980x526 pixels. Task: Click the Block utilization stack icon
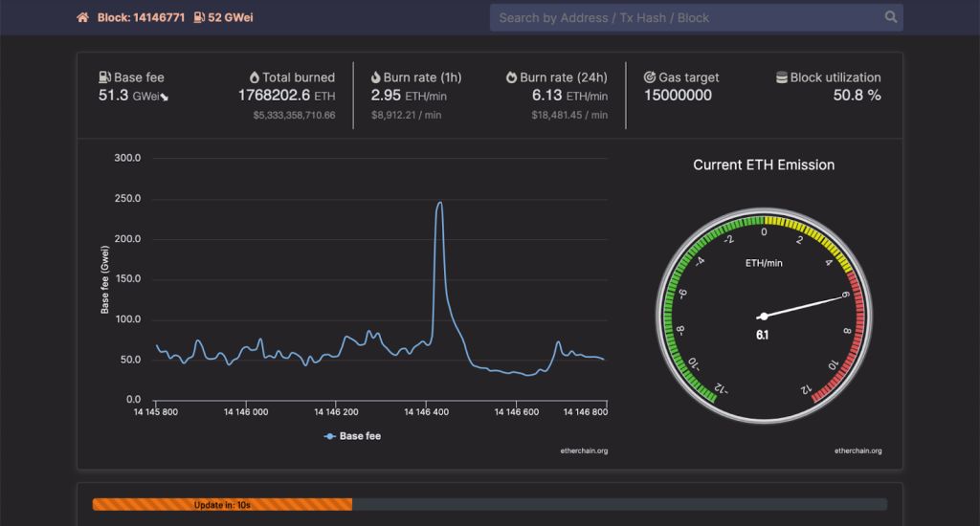click(x=782, y=77)
